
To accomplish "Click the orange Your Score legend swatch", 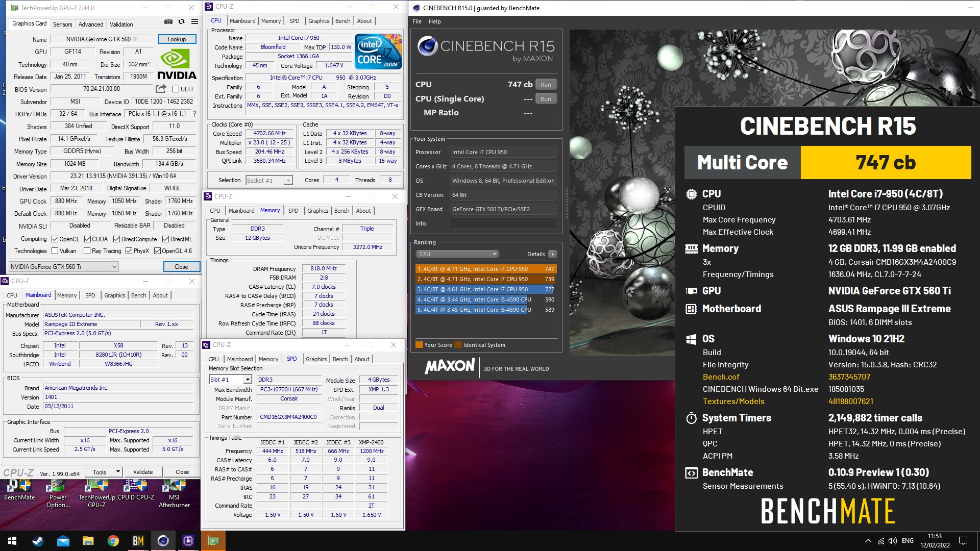I will [419, 344].
